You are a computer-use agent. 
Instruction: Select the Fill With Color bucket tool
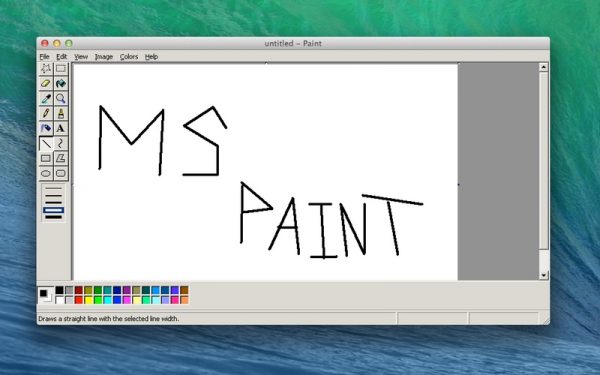[60, 83]
